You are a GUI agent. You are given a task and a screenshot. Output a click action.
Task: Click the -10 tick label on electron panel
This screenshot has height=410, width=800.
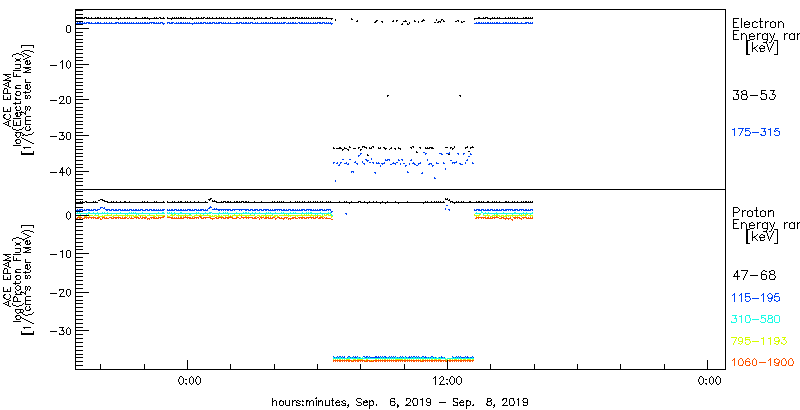coord(59,64)
